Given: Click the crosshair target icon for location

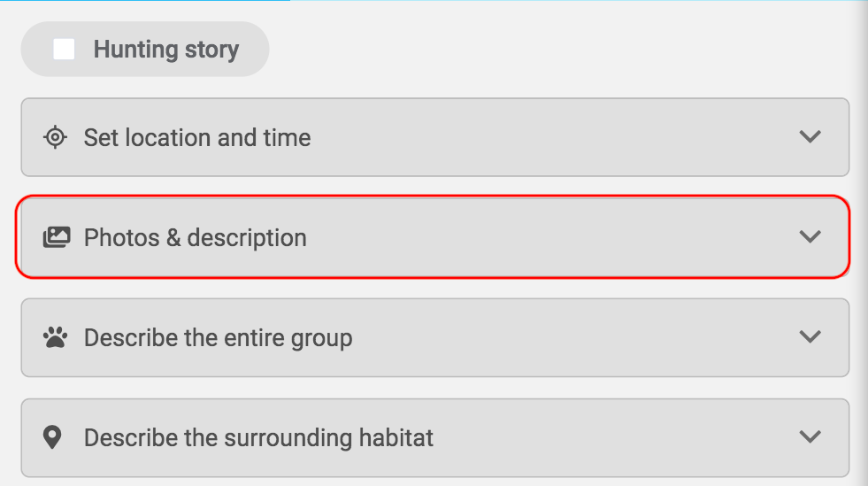Looking at the screenshot, I should pos(55,137).
